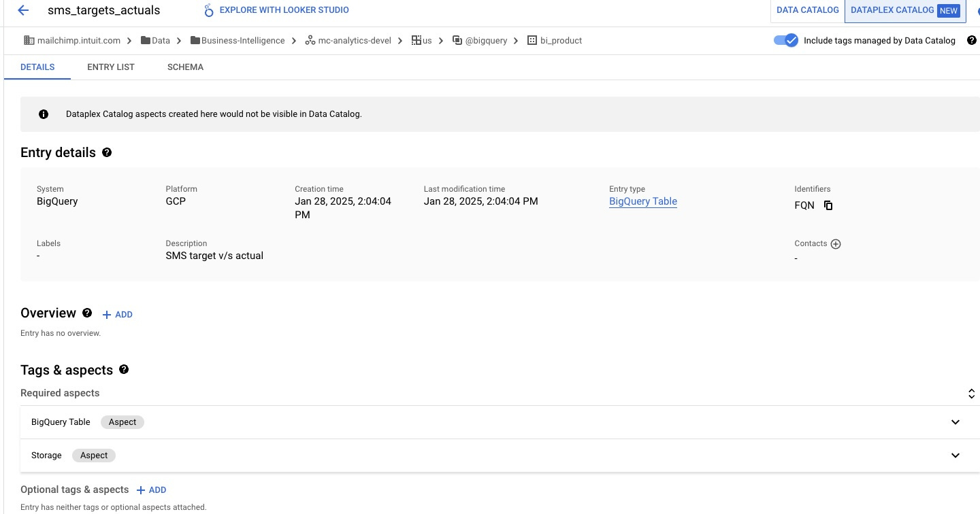This screenshot has height=514, width=980.
Task: Open mailchimp.intuit.com breadcrumb
Action: click(79, 40)
